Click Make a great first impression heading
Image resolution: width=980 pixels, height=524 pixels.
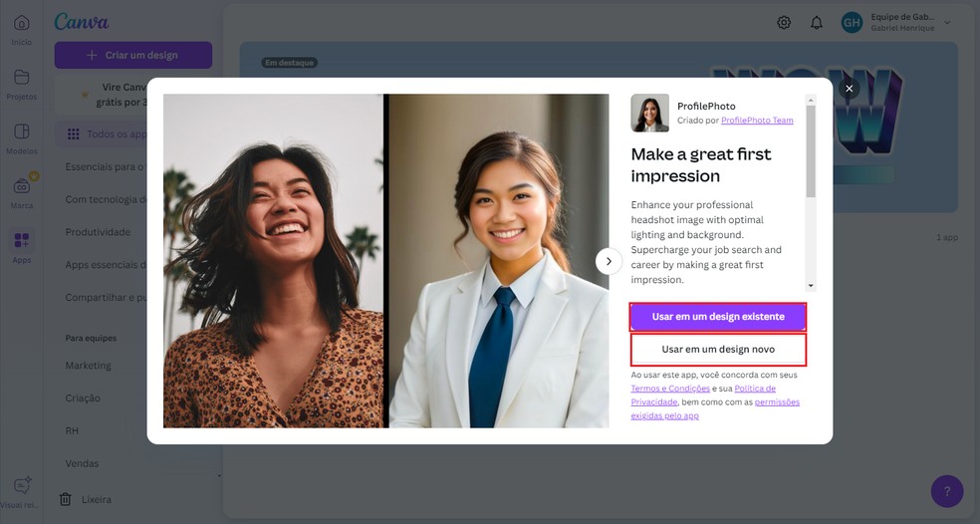pos(700,165)
